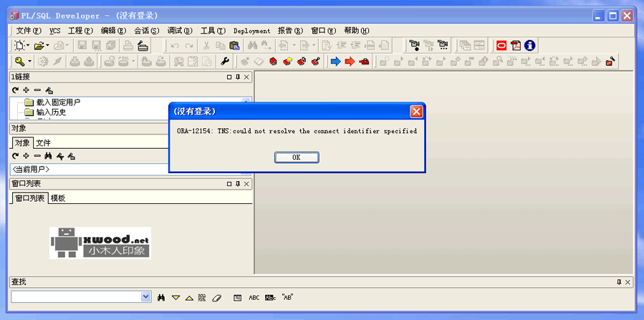The width and height of the screenshot is (644, 320).
Task: Close the 查找 search panel
Action: point(628,282)
